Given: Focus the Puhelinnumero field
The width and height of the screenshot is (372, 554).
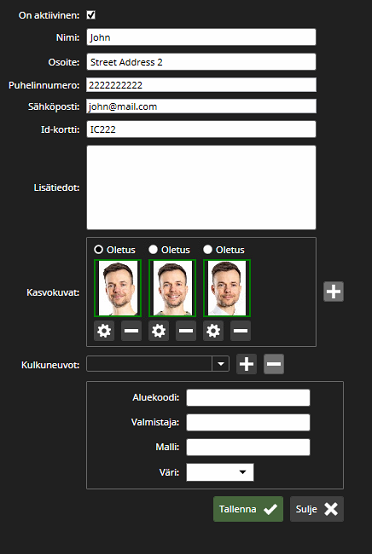Looking at the screenshot, I should pos(201,85).
